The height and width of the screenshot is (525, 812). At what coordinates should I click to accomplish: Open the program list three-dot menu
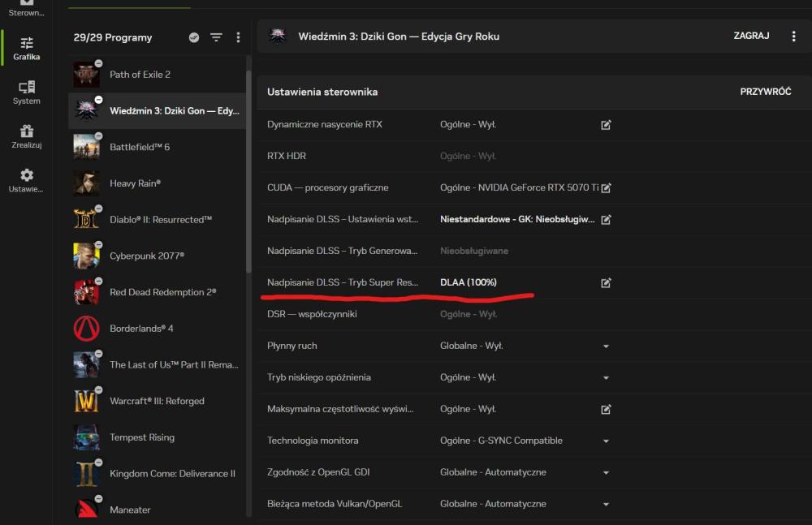coord(238,37)
